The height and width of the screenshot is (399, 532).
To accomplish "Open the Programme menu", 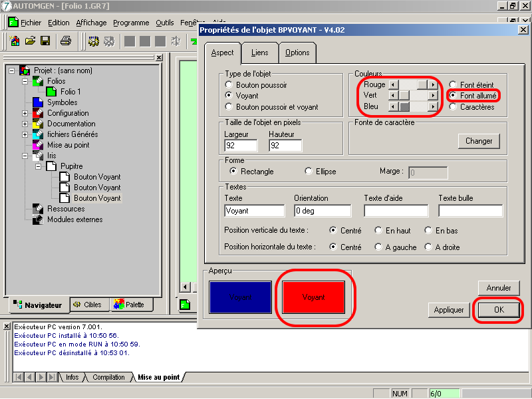I will 131,23.
